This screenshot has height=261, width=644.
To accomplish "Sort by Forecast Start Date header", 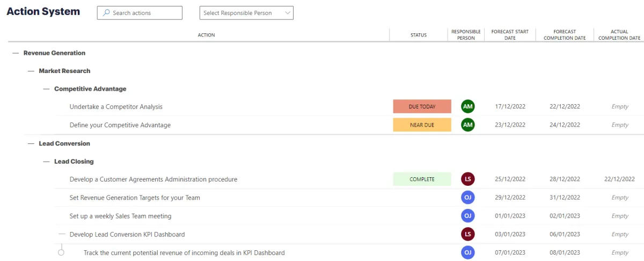I will 510,35.
